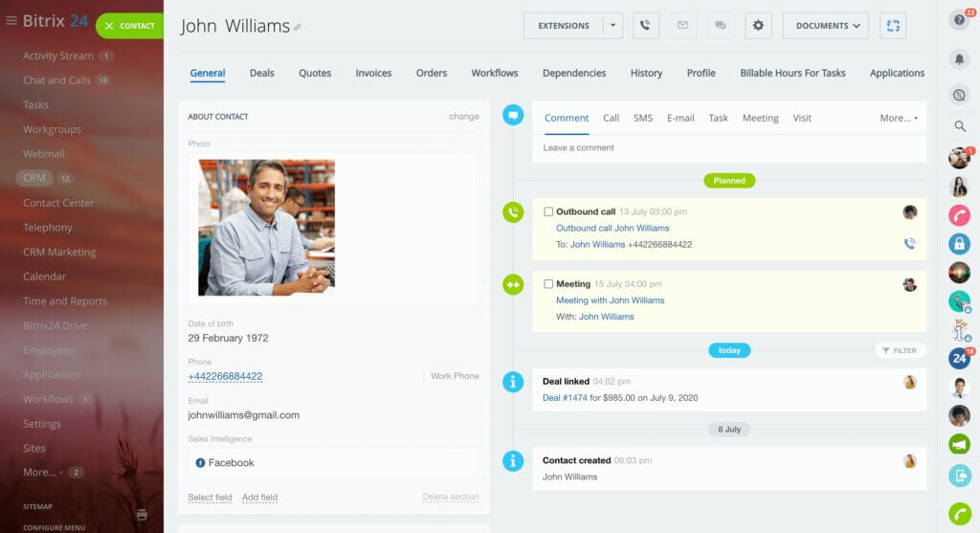Click the timeline Filter button
The width and height of the screenshot is (980, 533).
pos(900,350)
